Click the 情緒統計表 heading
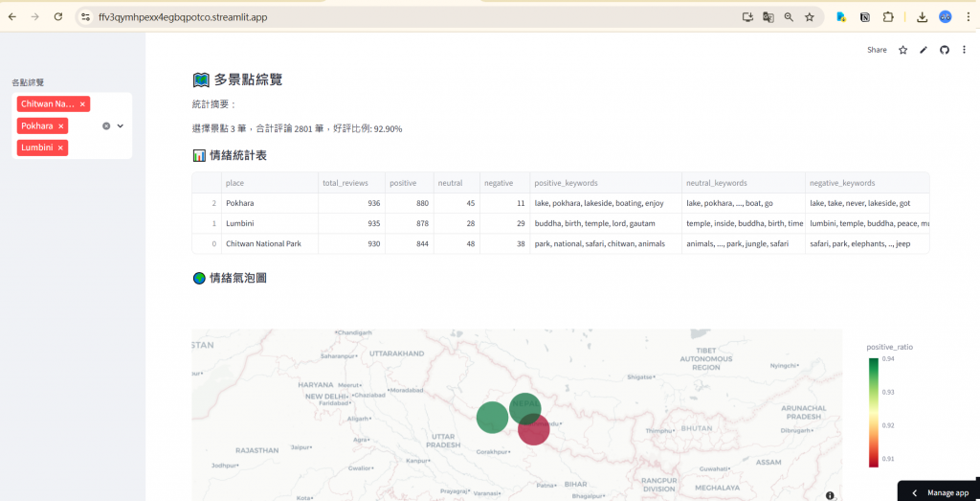 (238, 156)
